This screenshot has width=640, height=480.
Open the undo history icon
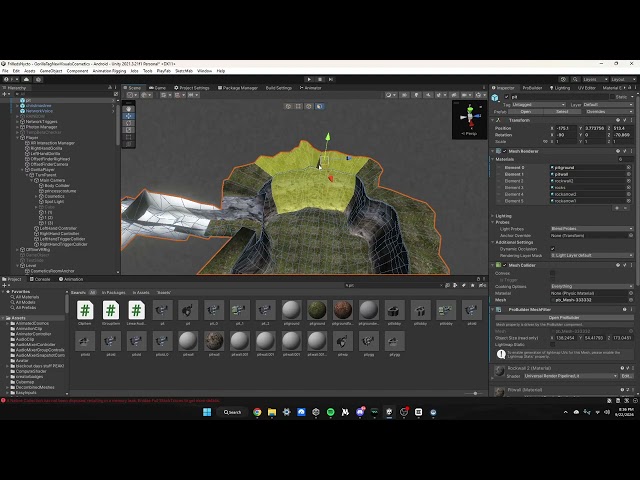pos(563,79)
